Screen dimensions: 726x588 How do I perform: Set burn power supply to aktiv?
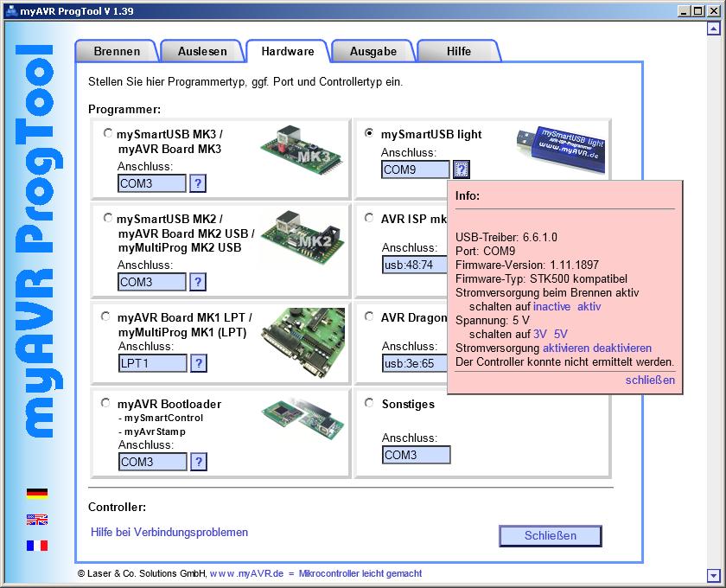pyautogui.click(x=589, y=306)
